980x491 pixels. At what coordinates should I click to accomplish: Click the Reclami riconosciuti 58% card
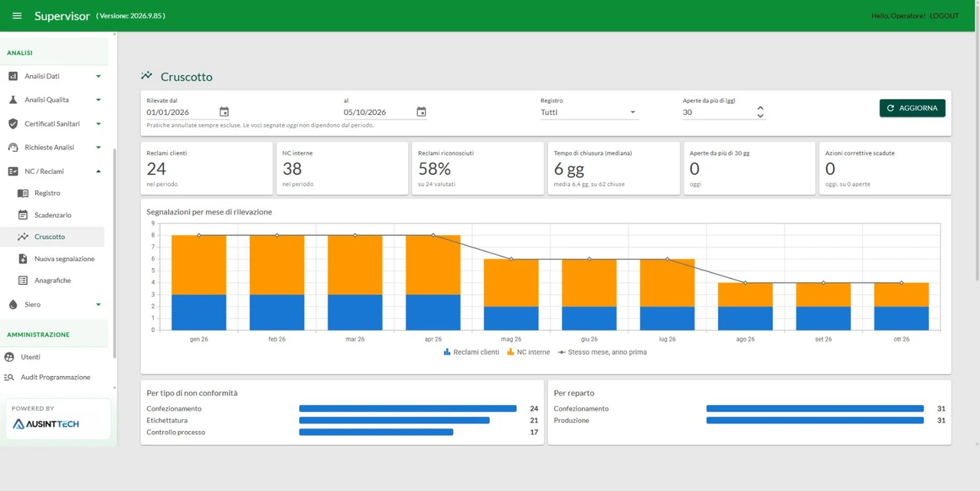coord(477,169)
